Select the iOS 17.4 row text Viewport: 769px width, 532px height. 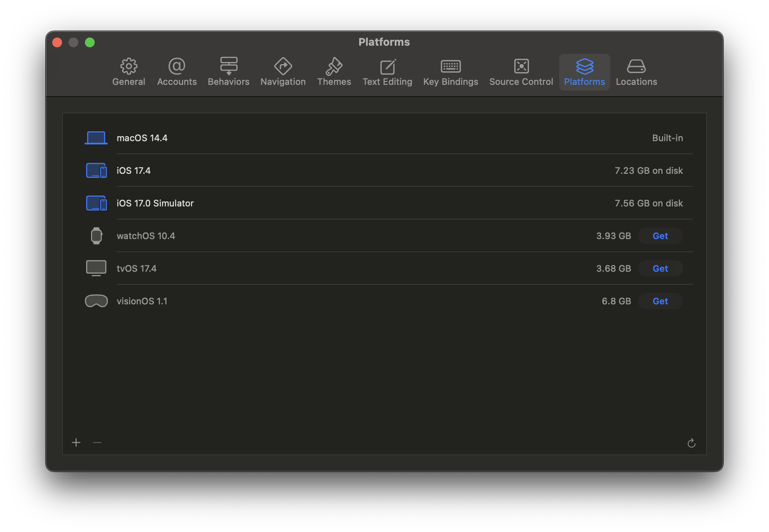tap(133, 171)
